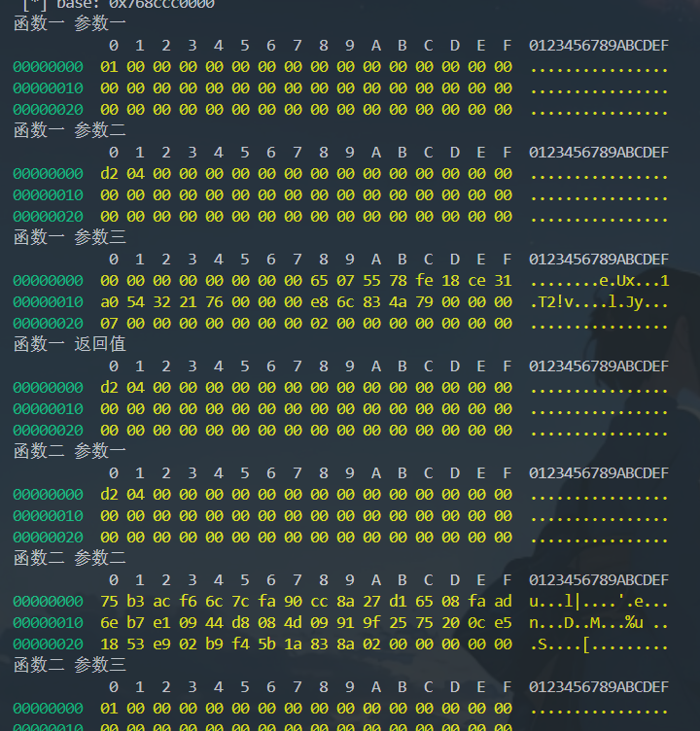
Task: Click hex byte '31' in 函数一 参数三
Action: pos(504,281)
